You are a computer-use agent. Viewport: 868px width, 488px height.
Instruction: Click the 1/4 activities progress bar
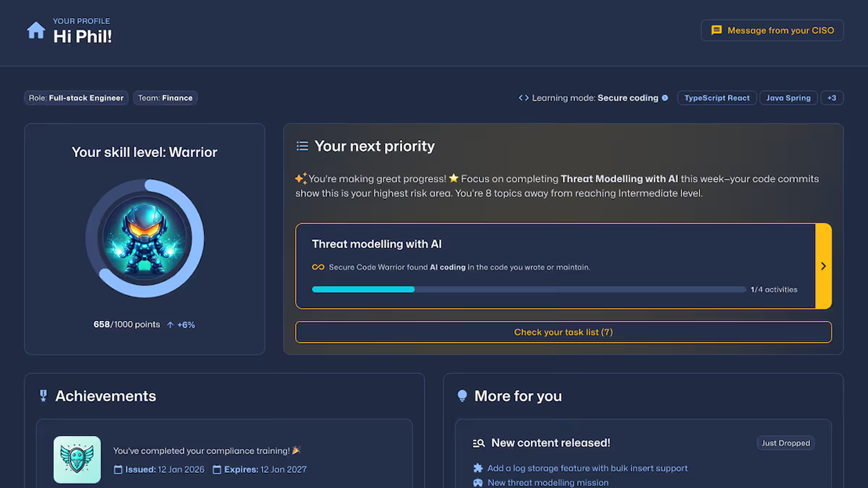pos(528,289)
